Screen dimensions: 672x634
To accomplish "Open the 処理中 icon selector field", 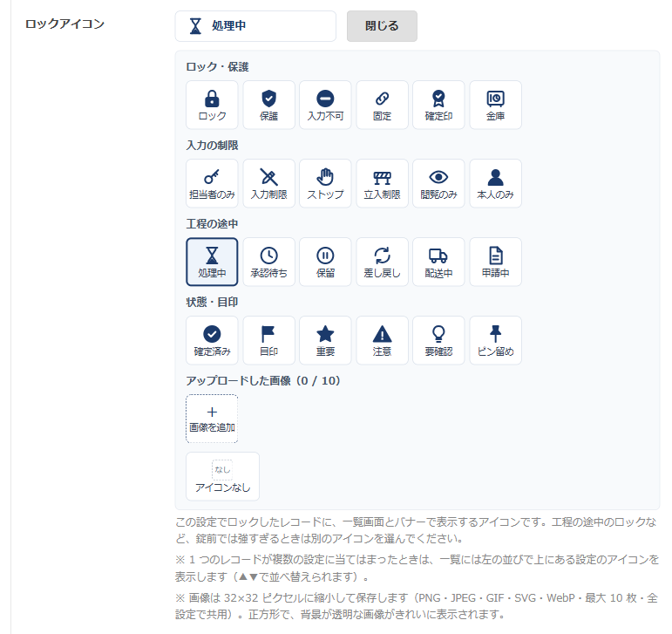I will 255,26.
